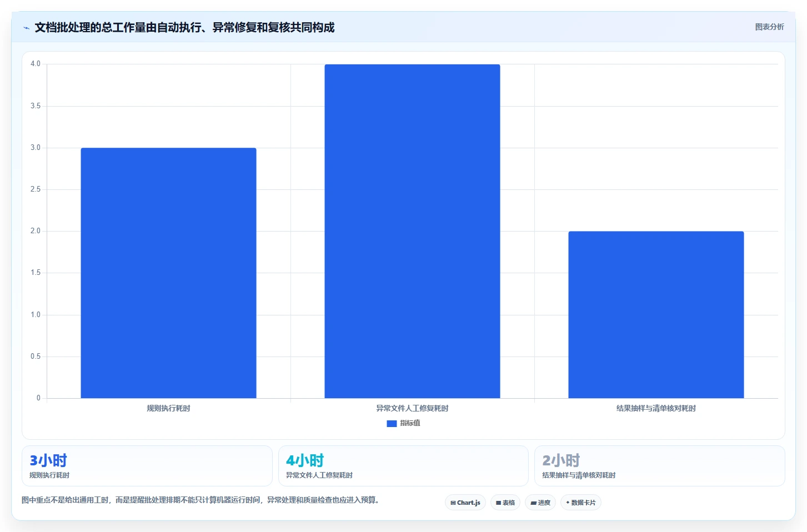Click the 异常文件人工修复耗时 caption under 4小时
The height and width of the screenshot is (532, 807).
319,475
